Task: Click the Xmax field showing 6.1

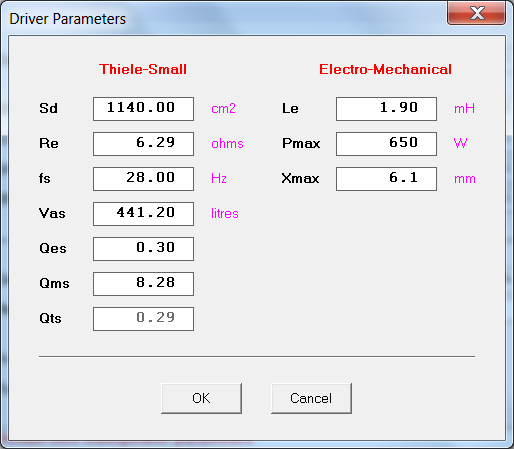Action: (x=386, y=179)
